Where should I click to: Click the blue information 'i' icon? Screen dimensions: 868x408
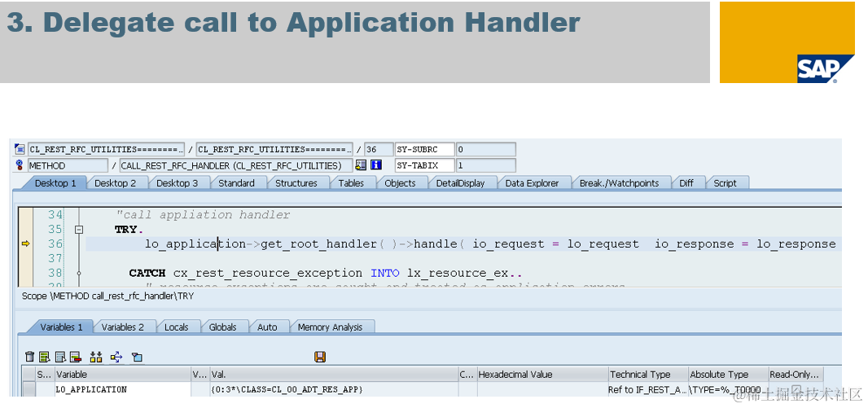pyautogui.click(x=376, y=165)
